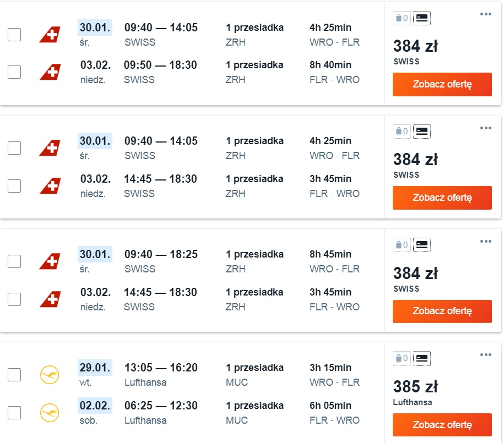Click the card icon on the Lufthansa offer
This screenshot has width=504, height=443.
[x=422, y=358]
